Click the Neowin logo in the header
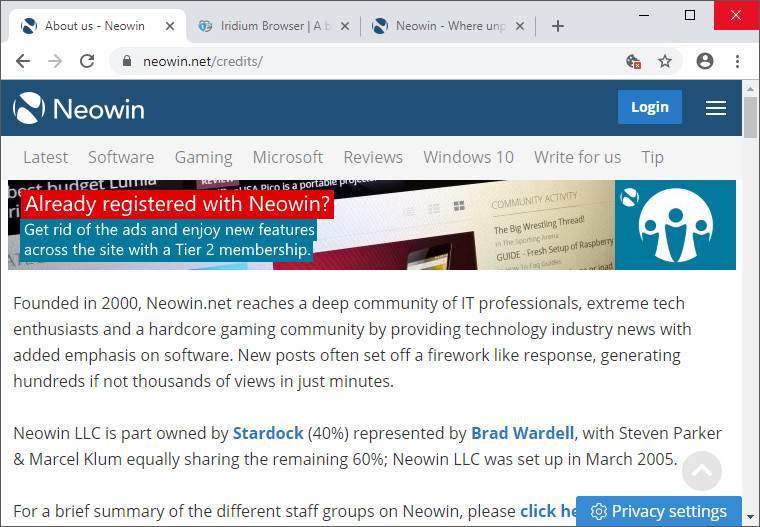760x527 pixels. tap(79, 108)
